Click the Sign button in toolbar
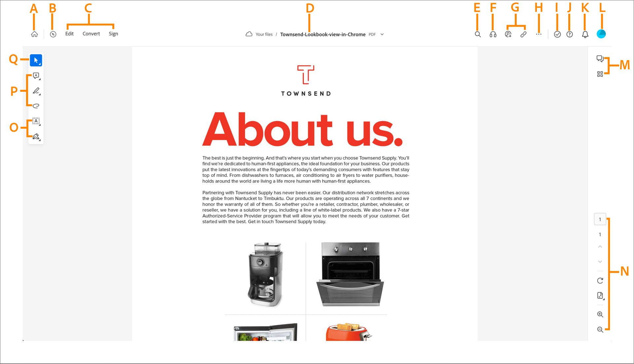 pos(113,34)
